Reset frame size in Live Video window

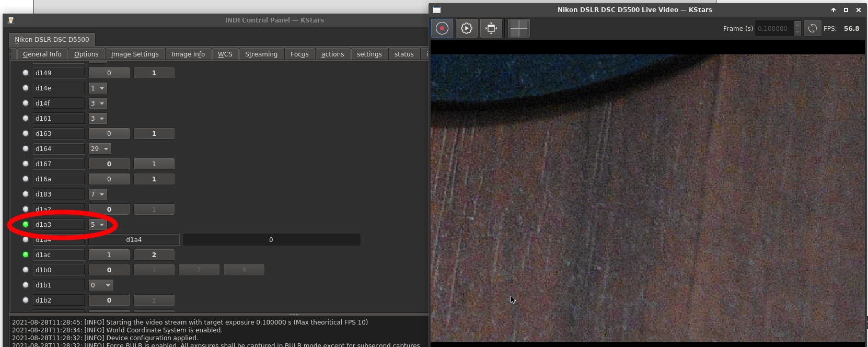491,28
